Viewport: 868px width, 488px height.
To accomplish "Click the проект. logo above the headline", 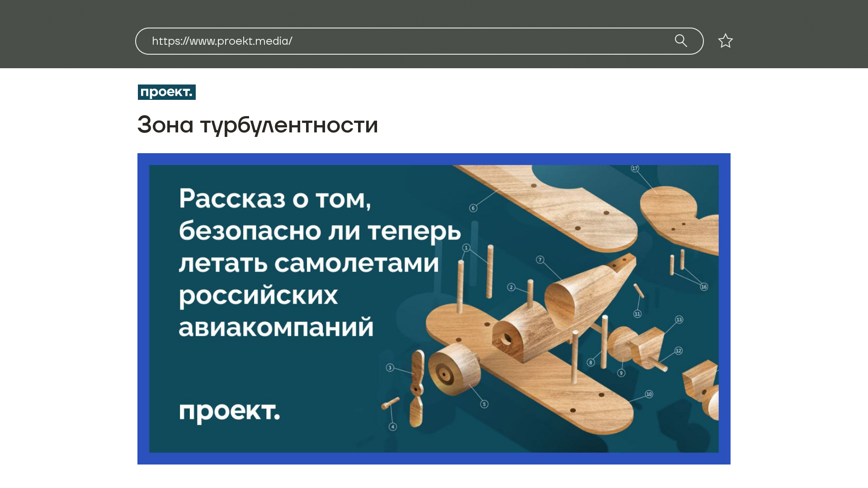I will [x=167, y=92].
